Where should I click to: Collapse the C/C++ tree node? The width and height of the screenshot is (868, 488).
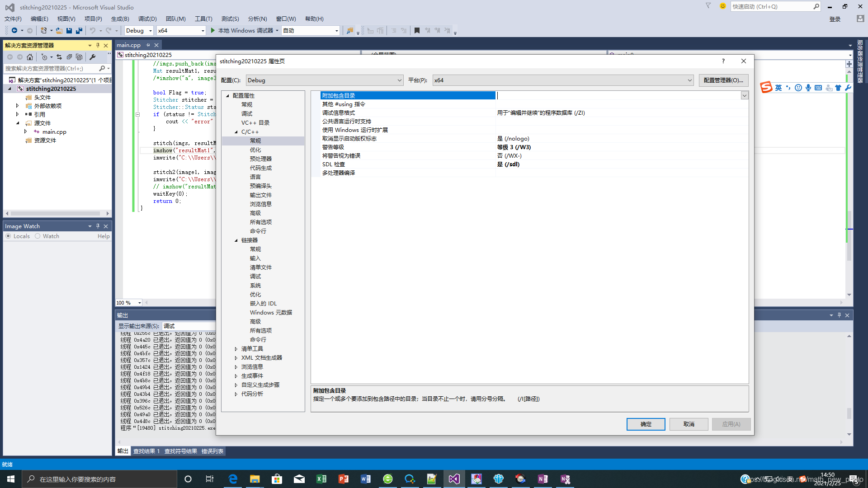tap(236, 132)
